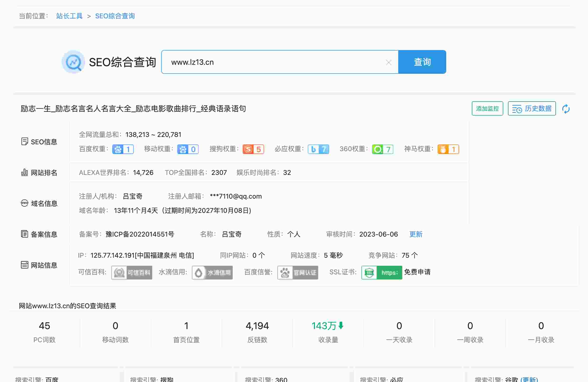Click the 移动词数 value 0
The image size is (588, 382).
tap(115, 326)
